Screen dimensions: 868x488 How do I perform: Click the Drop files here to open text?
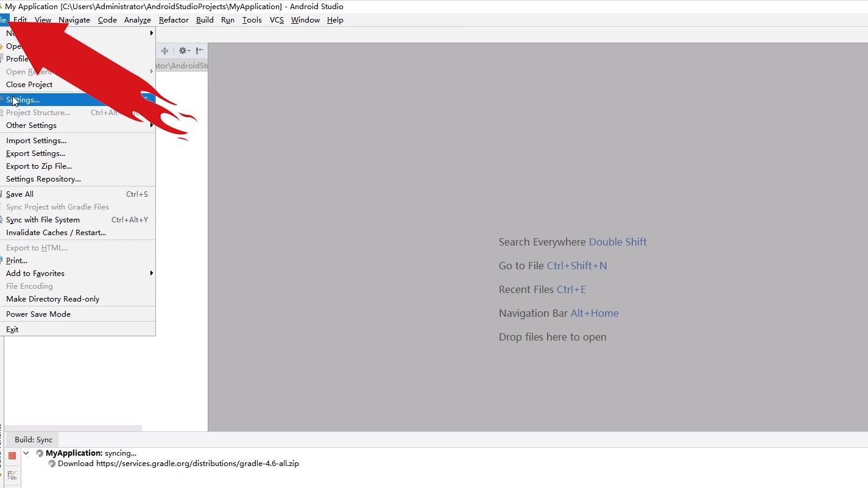click(552, 337)
